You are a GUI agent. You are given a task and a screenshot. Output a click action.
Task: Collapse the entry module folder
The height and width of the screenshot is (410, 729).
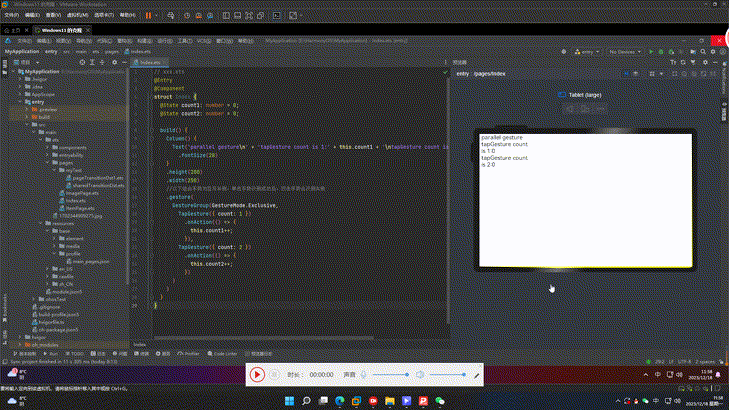pyautogui.click(x=20, y=102)
